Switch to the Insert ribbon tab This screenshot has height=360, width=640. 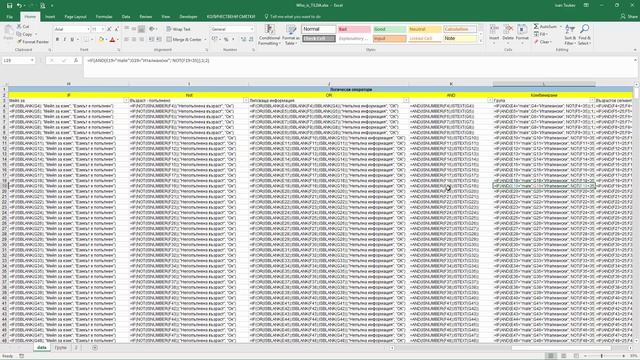click(50, 17)
